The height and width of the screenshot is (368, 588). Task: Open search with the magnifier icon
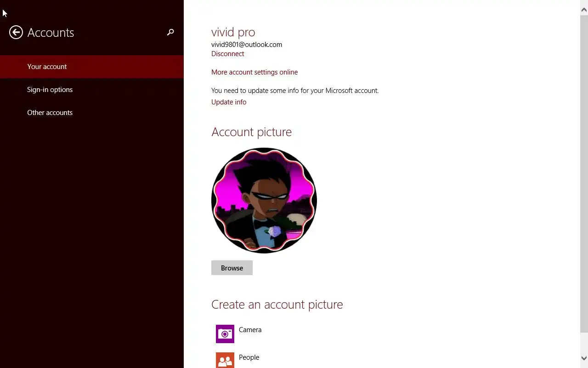[170, 32]
